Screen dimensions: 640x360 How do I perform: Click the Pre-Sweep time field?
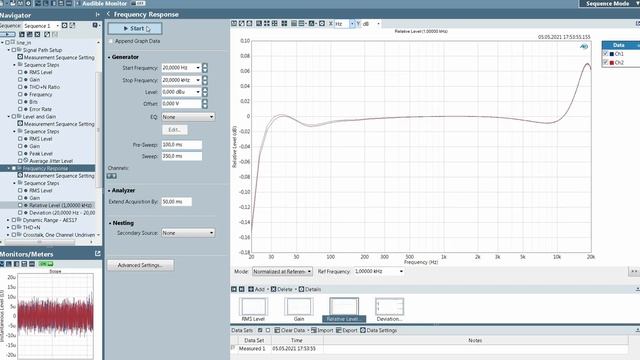coord(182,145)
